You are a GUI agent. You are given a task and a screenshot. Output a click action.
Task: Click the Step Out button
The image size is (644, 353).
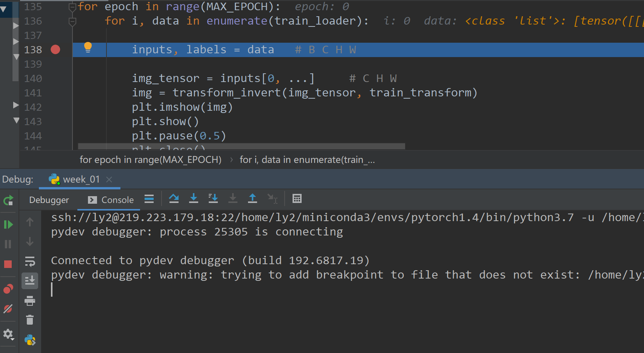click(x=253, y=198)
